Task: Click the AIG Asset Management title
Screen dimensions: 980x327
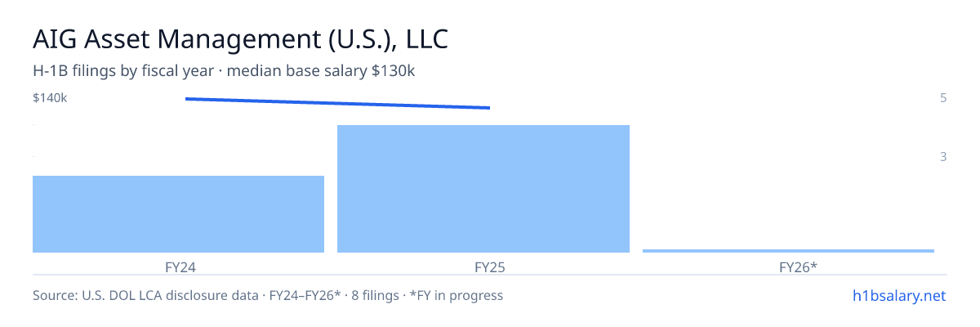Action: coord(240,38)
